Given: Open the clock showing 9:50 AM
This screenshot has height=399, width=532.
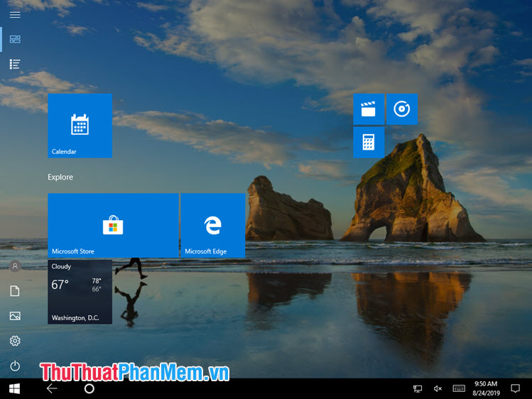Looking at the screenshot, I should (486, 388).
